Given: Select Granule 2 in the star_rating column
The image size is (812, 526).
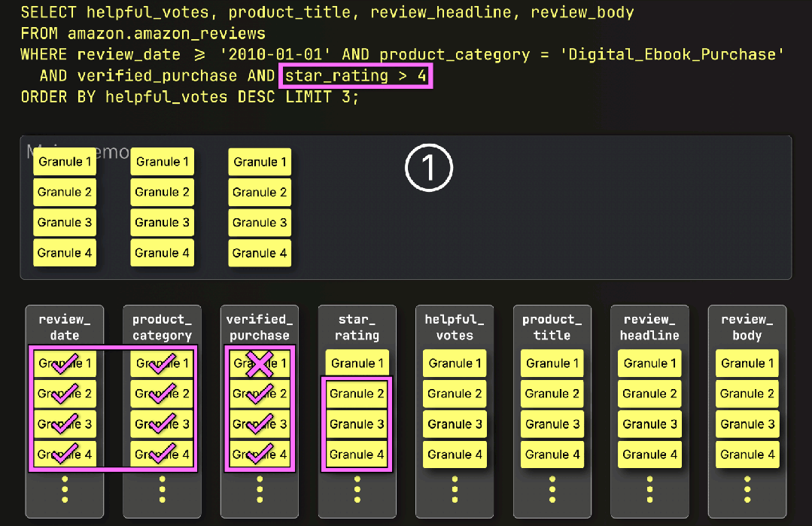Looking at the screenshot, I should point(357,394).
